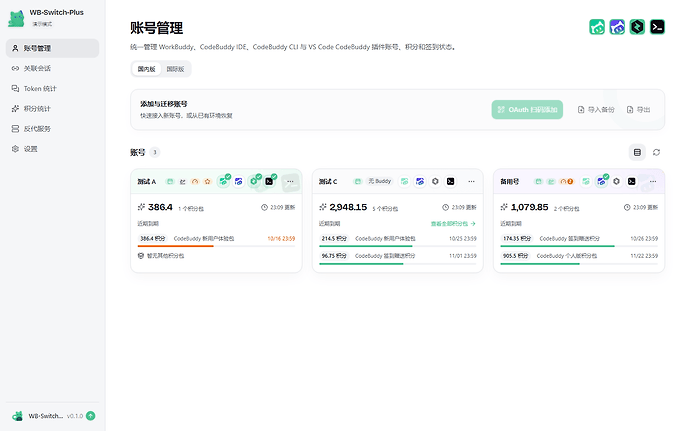Click the 无 Buddy badge on 测试 C card
This screenshot has height=431, width=690.
point(379,181)
